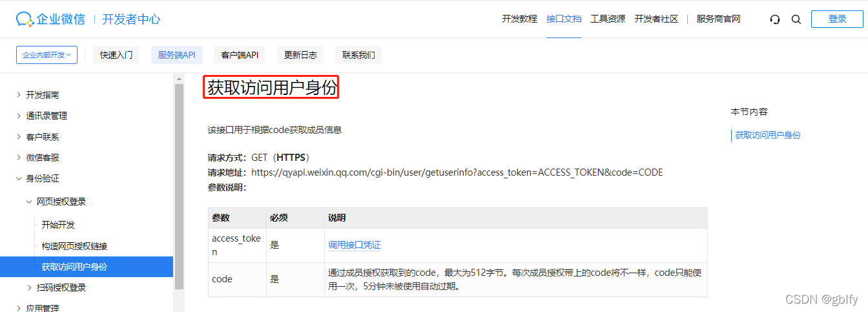Expand the 微信客服 chevron
The width and height of the screenshot is (868, 312).
click(18, 158)
